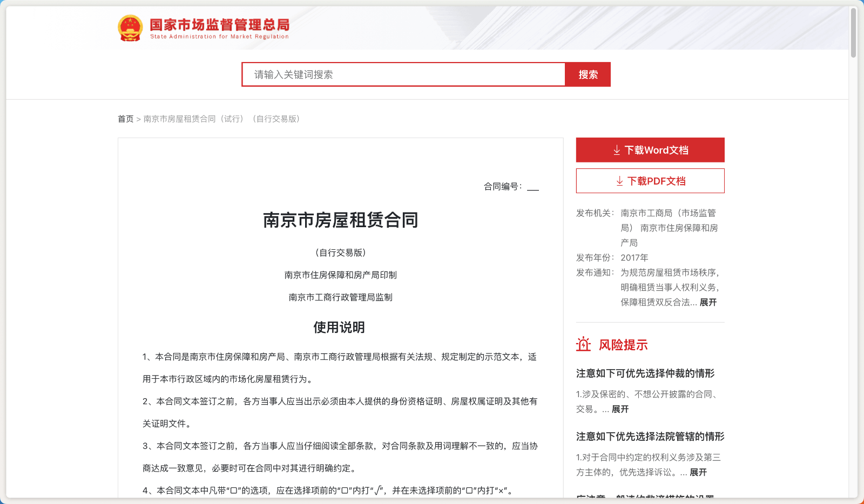This screenshot has height=504, width=864.
Task: Expand the 发布通知 text via 展开
Action: tap(708, 303)
